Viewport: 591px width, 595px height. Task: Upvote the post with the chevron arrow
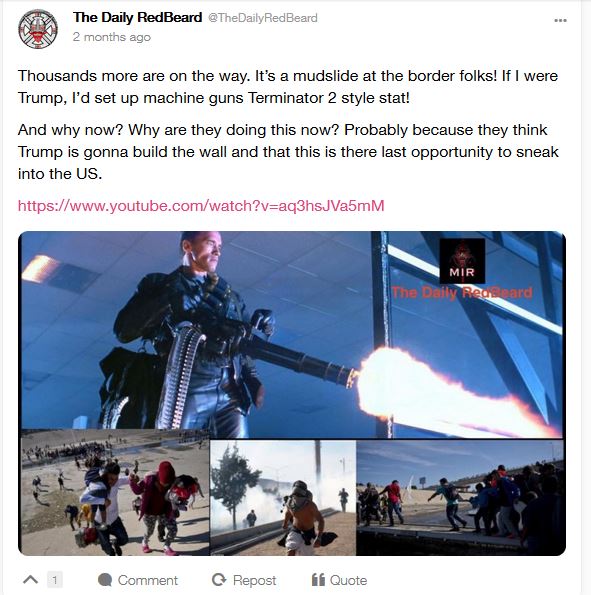(x=30, y=579)
